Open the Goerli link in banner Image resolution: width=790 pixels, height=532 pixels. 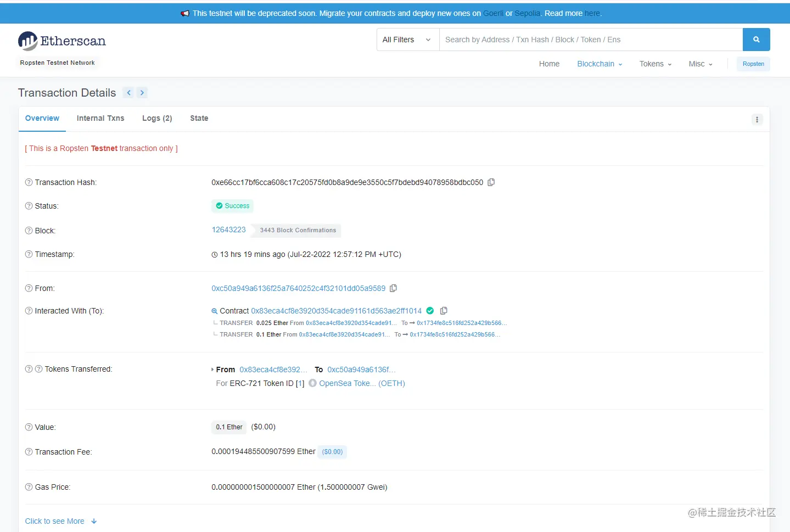[493, 13]
